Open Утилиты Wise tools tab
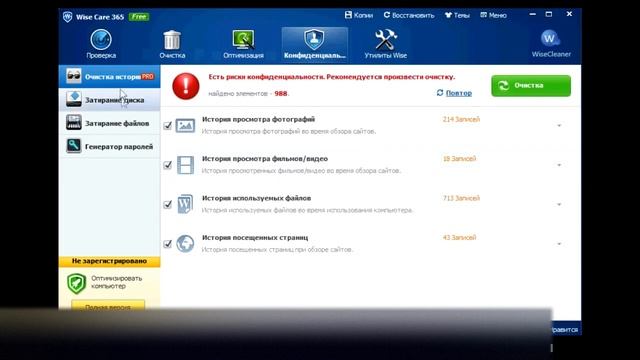The image size is (640, 360). coord(385,44)
